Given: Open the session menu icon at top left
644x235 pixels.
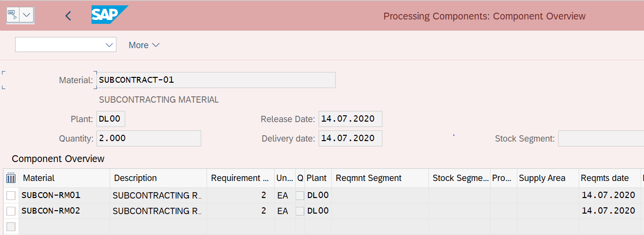Looking at the screenshot, I should pyautogui.click(x=13, y=15).
